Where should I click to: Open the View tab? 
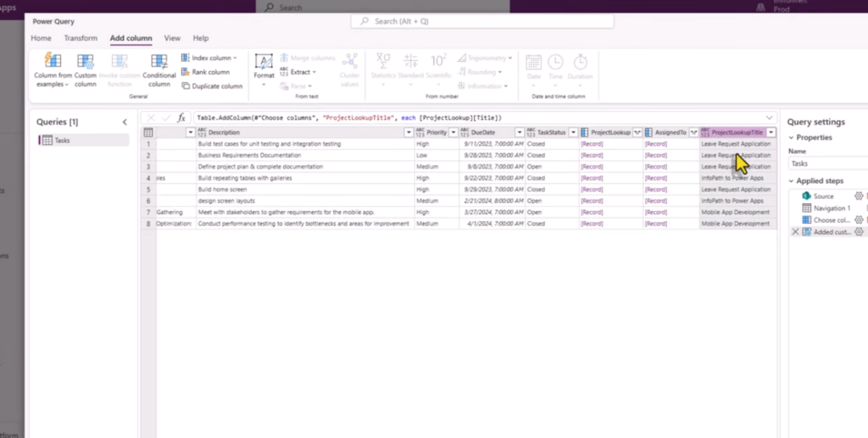pos(172,38)
